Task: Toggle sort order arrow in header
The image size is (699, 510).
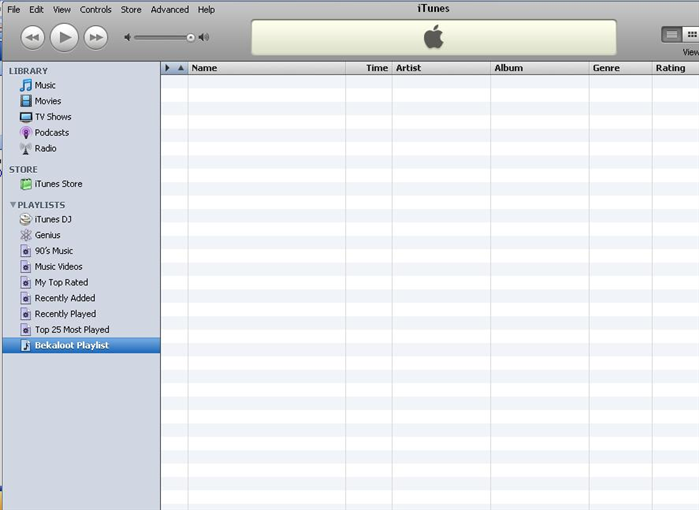Action: click(181, 68)
